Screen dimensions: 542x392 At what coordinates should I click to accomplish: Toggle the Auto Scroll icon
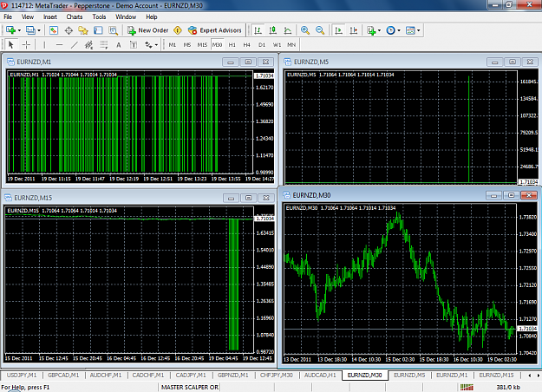click(x=339, y=30)
